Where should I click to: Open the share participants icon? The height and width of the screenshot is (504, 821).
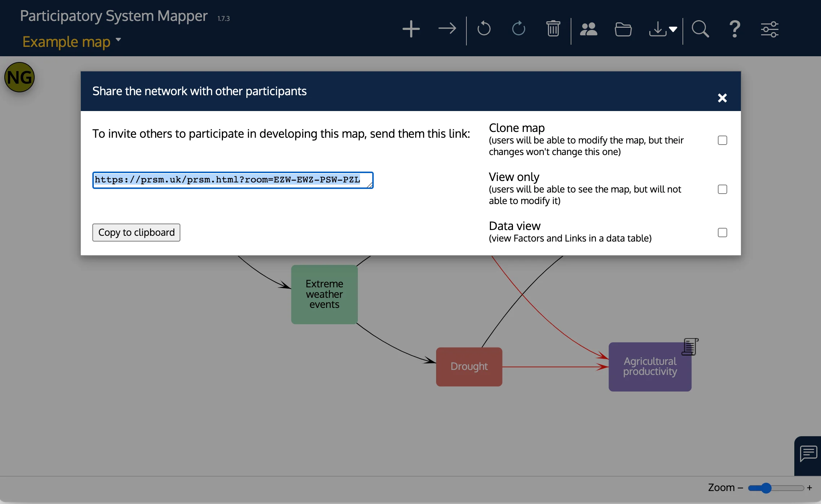[588, 29]
